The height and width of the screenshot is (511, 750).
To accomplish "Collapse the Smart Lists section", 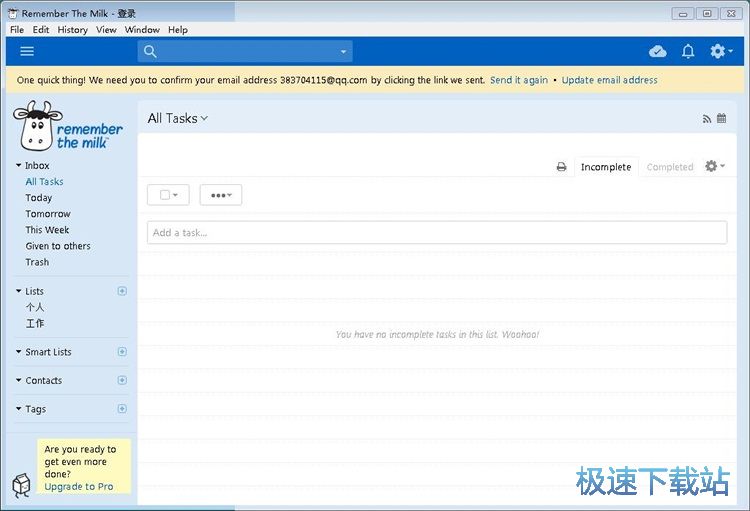I will 18,352.
